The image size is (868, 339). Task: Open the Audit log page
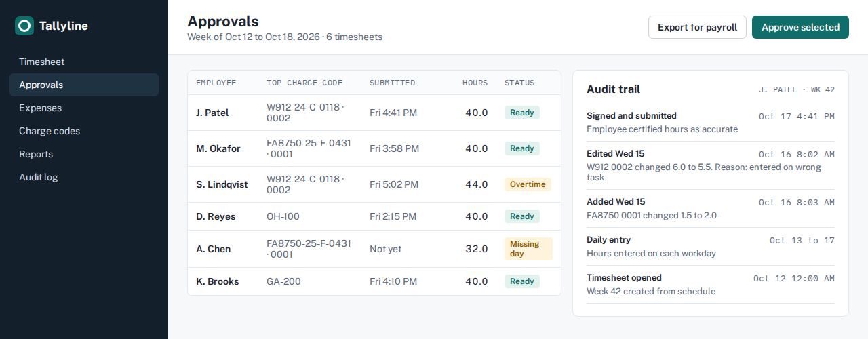click(x=84, y=177)
